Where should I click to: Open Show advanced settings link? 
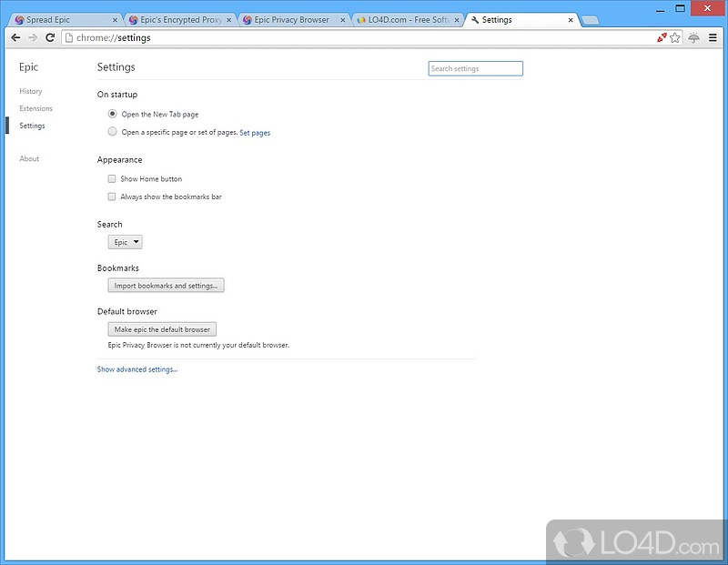pyautogui.click(x=137, y=369)
